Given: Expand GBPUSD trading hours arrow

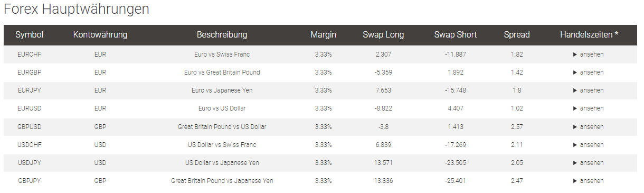Looking at the screenshot, I should coord(589,127).
